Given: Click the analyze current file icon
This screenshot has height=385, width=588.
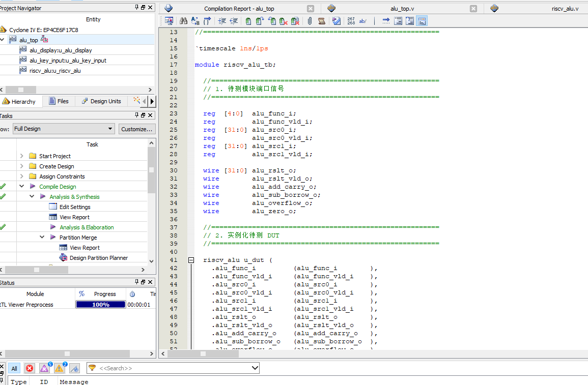Looking at the screenshot, I should [337, 21].
